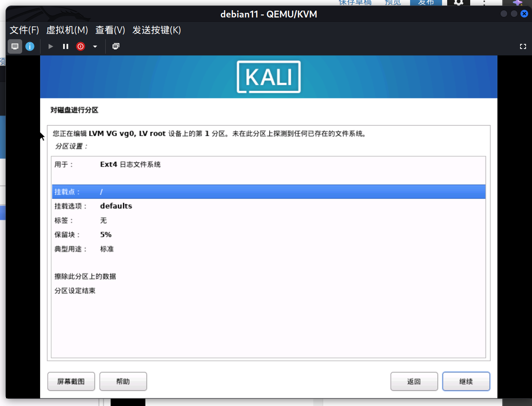This screenshot has width=532, height=406.
Task: Click 发布 in the background window
Action: [x=426, y=3]
